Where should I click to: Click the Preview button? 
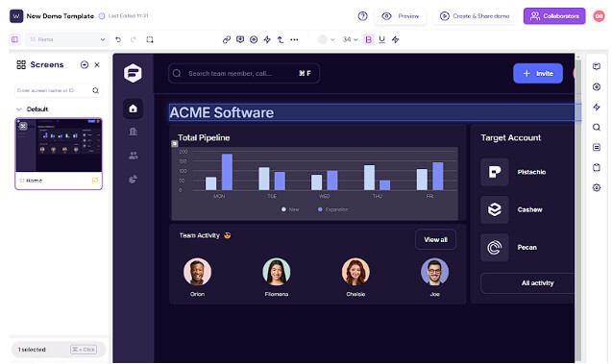click(401, 16)
